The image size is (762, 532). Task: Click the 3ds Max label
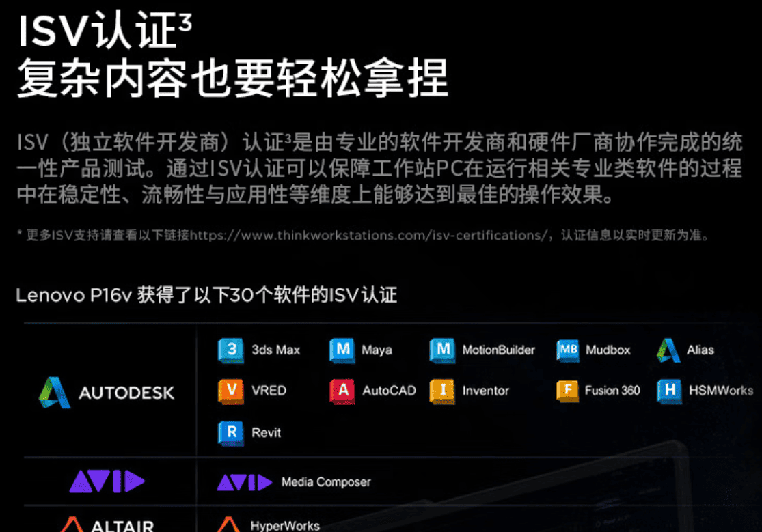(275, 350)
